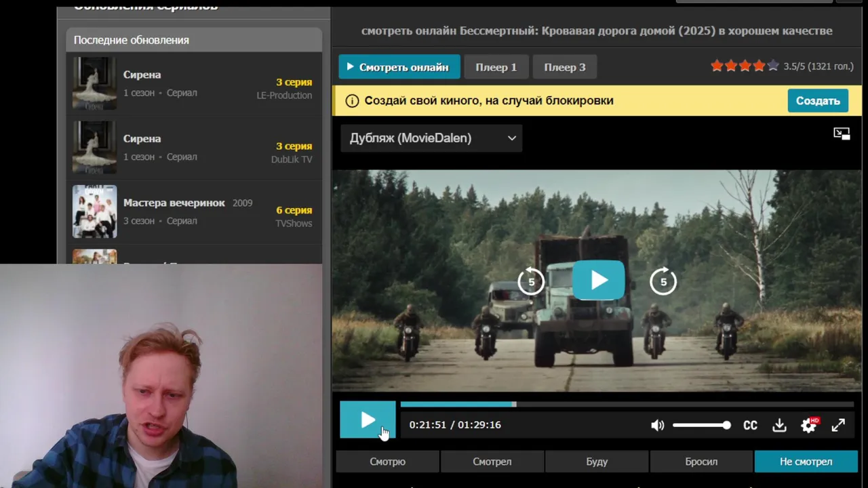Click the page title about Бессмертный film
Screen dimensions: 868x488
pos(597,30)
